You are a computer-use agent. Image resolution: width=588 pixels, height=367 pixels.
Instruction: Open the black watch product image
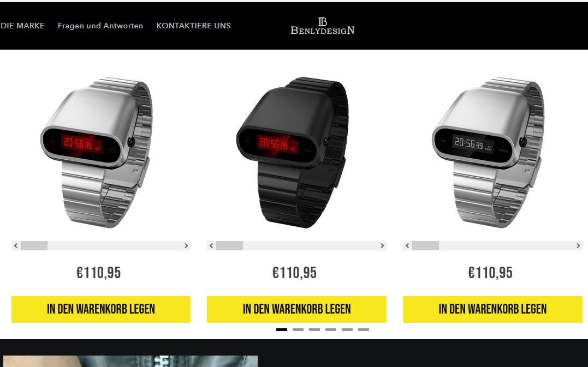[293, 152]
